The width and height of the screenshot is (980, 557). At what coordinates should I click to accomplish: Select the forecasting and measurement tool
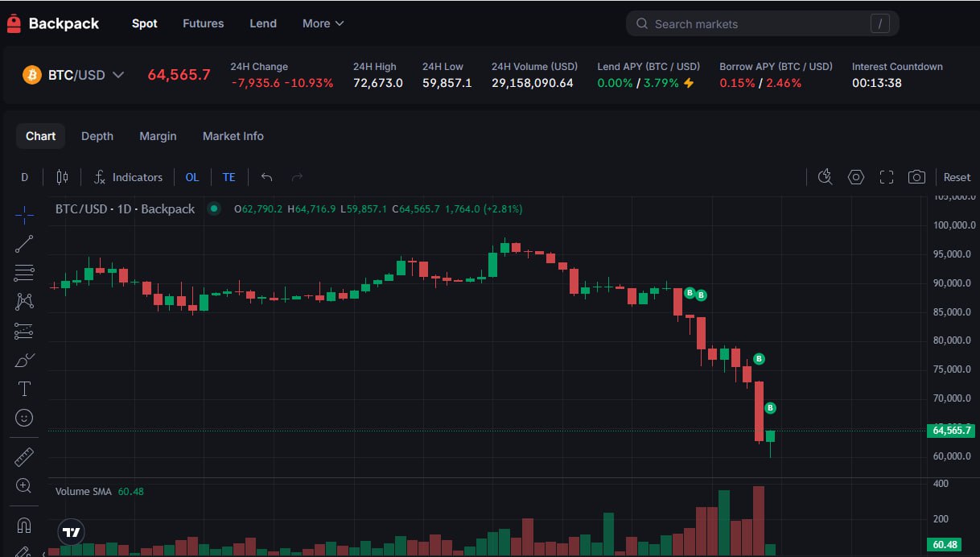pyautogui.click(x=24, y=331)
